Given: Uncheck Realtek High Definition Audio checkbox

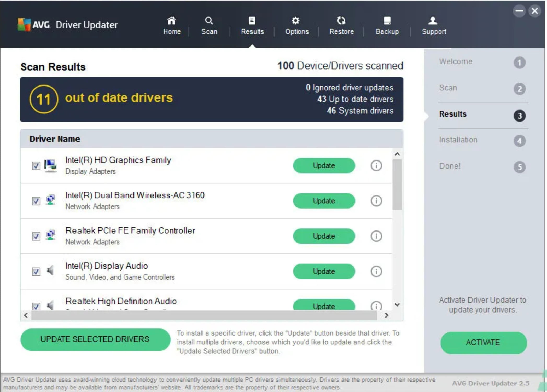Looking at the screenshot, I should [36, 306].
